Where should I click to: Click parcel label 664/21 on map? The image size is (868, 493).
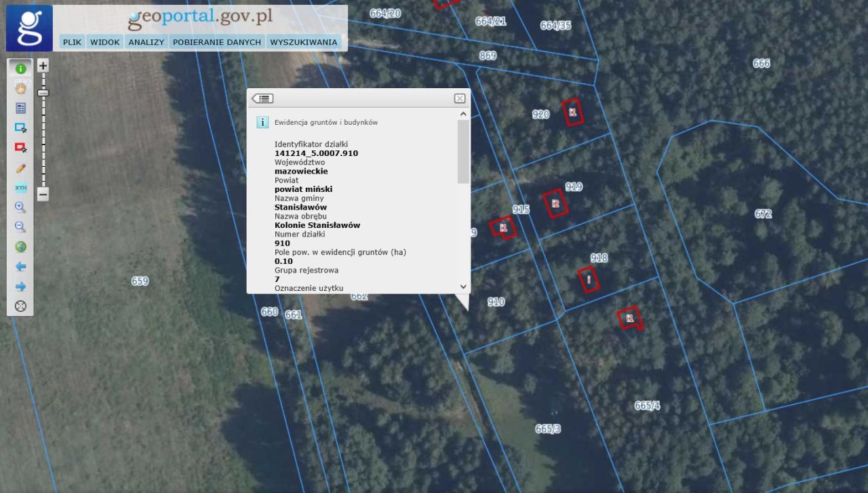[x=490, y=21]
